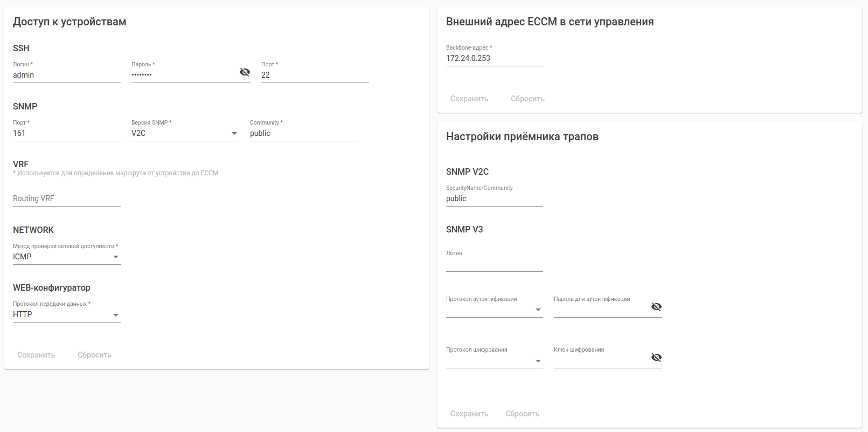Viewport: 868px width, 432px height.
Task: Save the ECCM external address
Action: [x=469, y=99]
